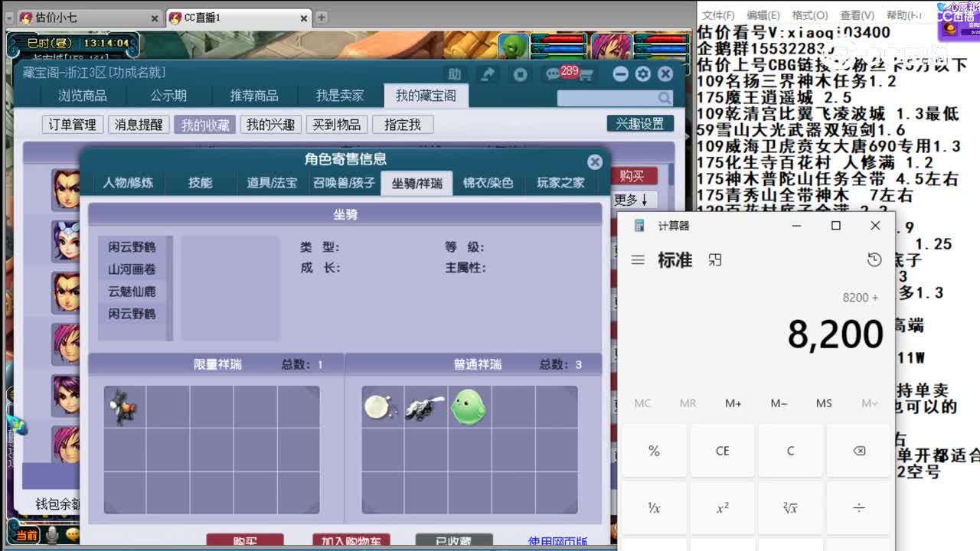The image size is (980, 551).
Task: Open Calculator history icon
Action: point(874,260)
